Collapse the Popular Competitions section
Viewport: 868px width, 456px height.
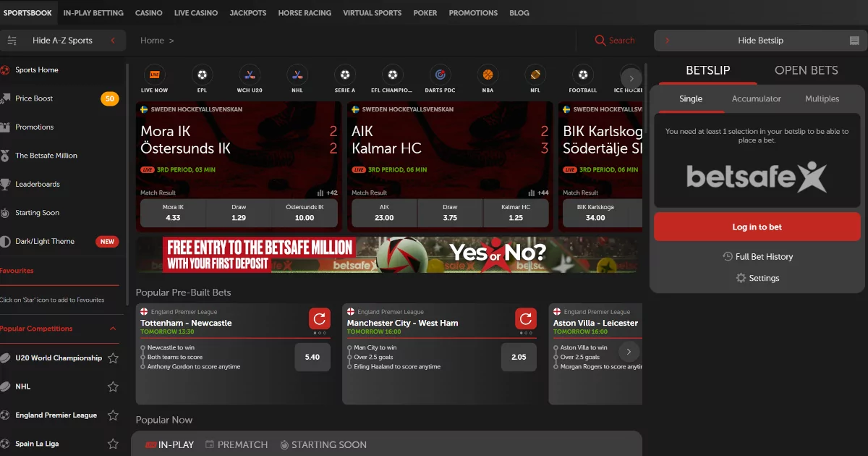tap(113, 329)
